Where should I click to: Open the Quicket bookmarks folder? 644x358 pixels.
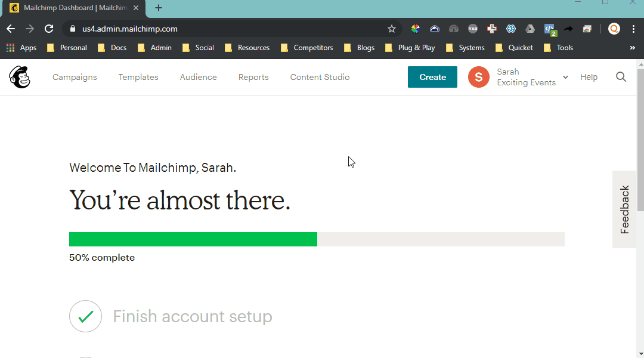514,48
